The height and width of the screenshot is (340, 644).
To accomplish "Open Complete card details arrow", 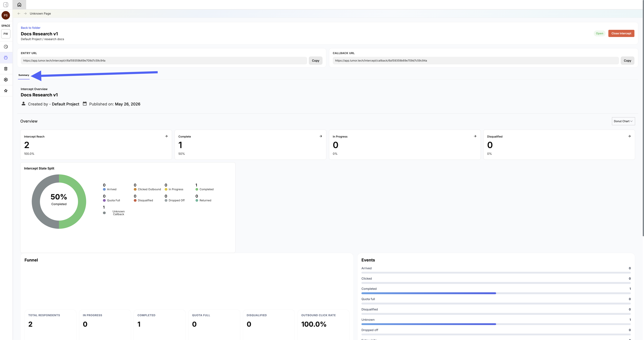I will coord(321,136).
